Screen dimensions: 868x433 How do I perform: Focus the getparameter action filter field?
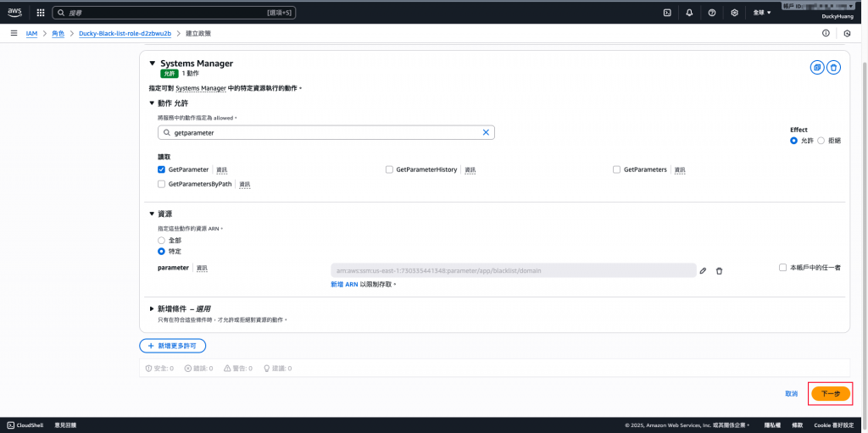326,132
